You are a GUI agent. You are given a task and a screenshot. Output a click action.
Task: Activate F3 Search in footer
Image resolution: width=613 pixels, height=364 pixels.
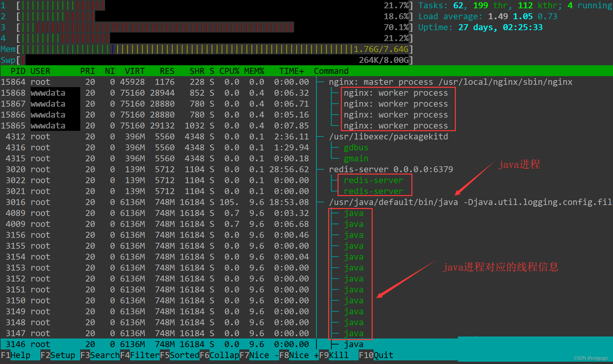[x=100, y=355]
